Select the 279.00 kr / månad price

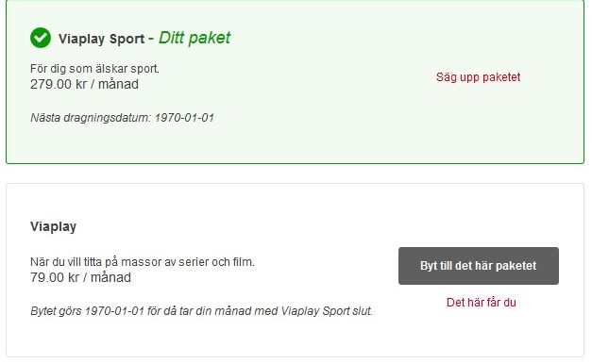pyautogui.click(x=84, y=84)
